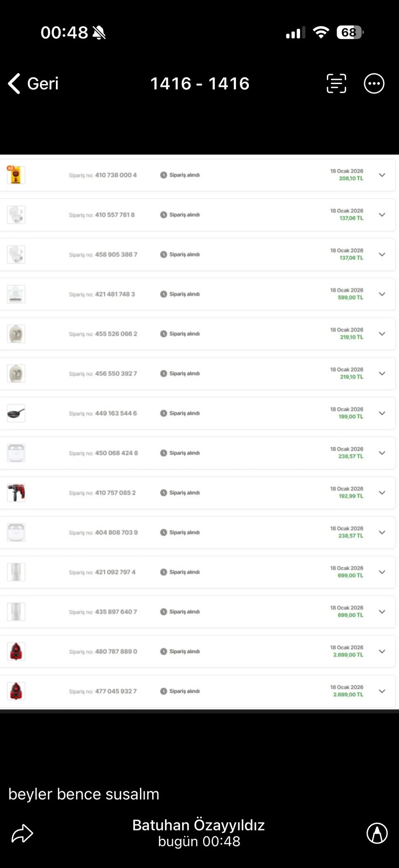Image resolution: width=399 pixels, height=868 pixels.
Task: Tap the 1416 - 1416 title
Action: coord(200,83)
